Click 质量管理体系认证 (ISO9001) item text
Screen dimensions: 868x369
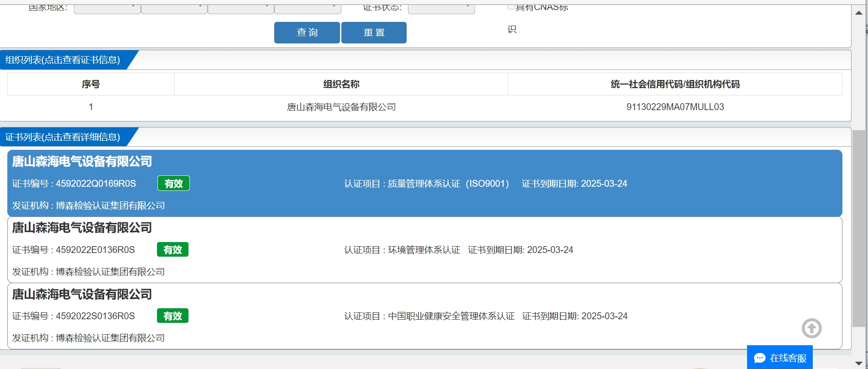click(x=448, y=184)
